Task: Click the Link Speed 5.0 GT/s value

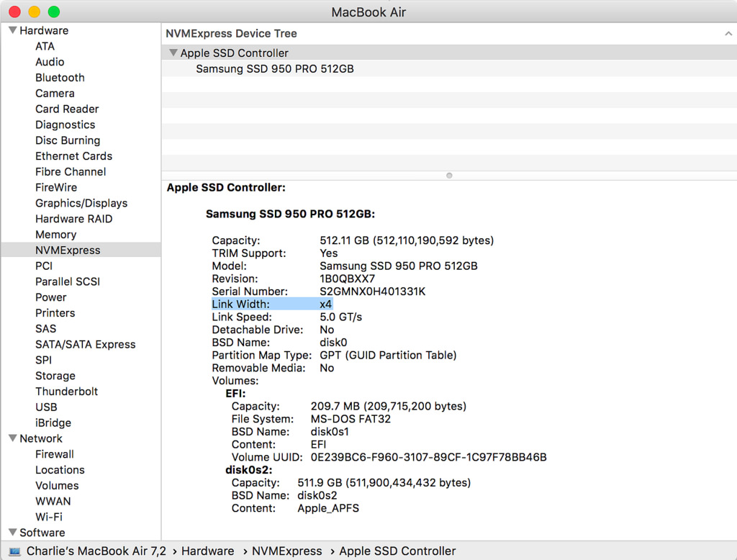Action: click(340, 317)
